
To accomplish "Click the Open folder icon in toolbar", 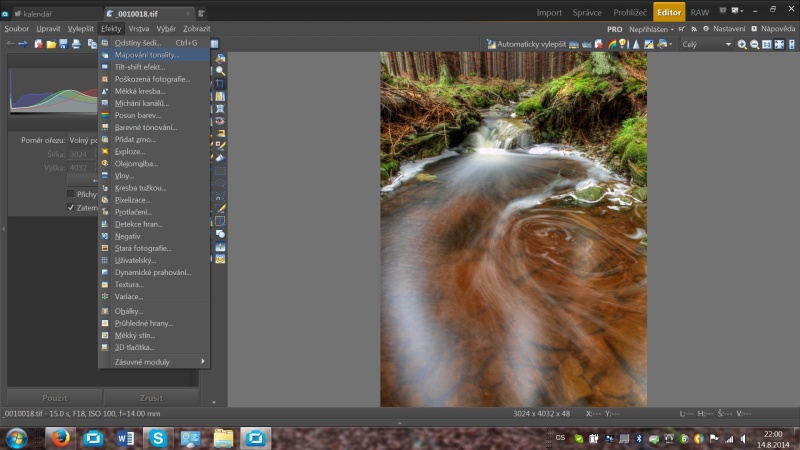I will (x=49, y=44).
